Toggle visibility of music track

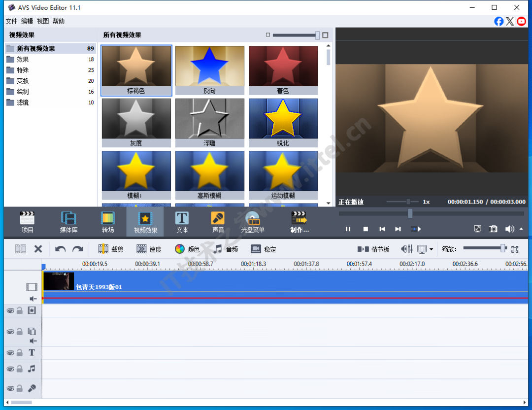[x=10, y=369]
